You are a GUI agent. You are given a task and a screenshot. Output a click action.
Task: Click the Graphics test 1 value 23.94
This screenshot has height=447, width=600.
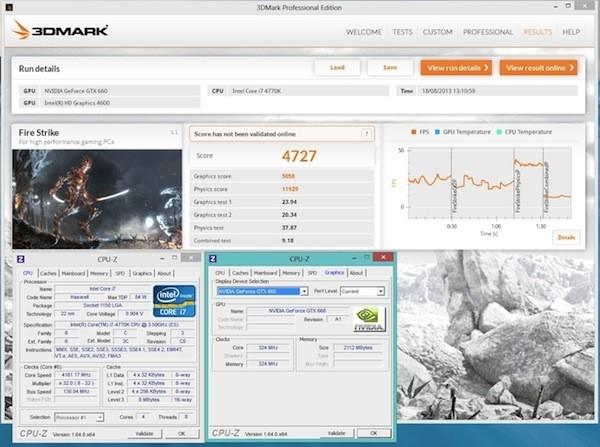[289, 202]
